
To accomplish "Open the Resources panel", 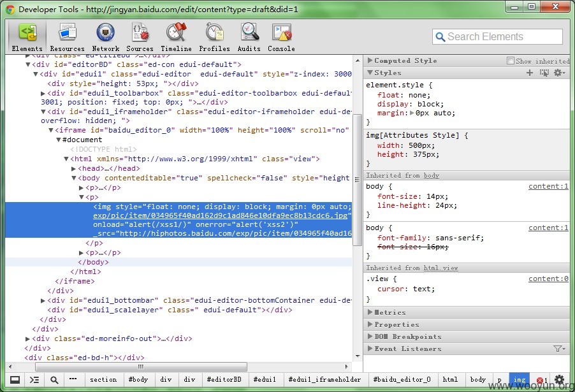I will click(x=67, y=38).
